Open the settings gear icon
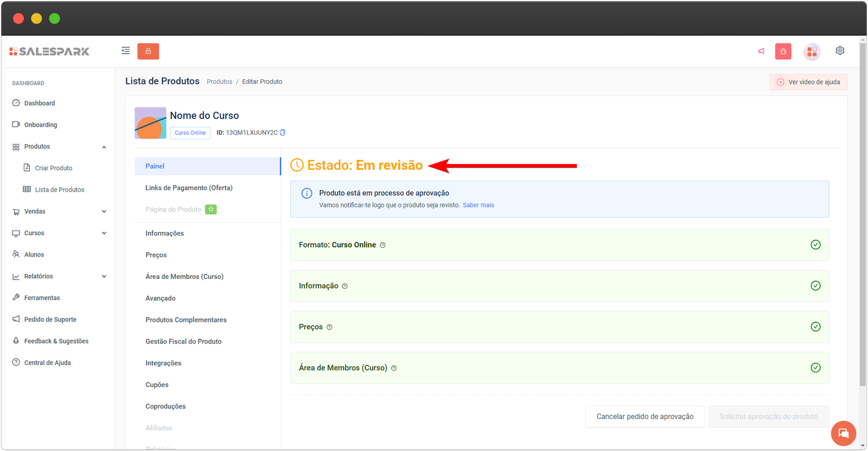Screen dimensions: 868x451 tap(840, 50)
